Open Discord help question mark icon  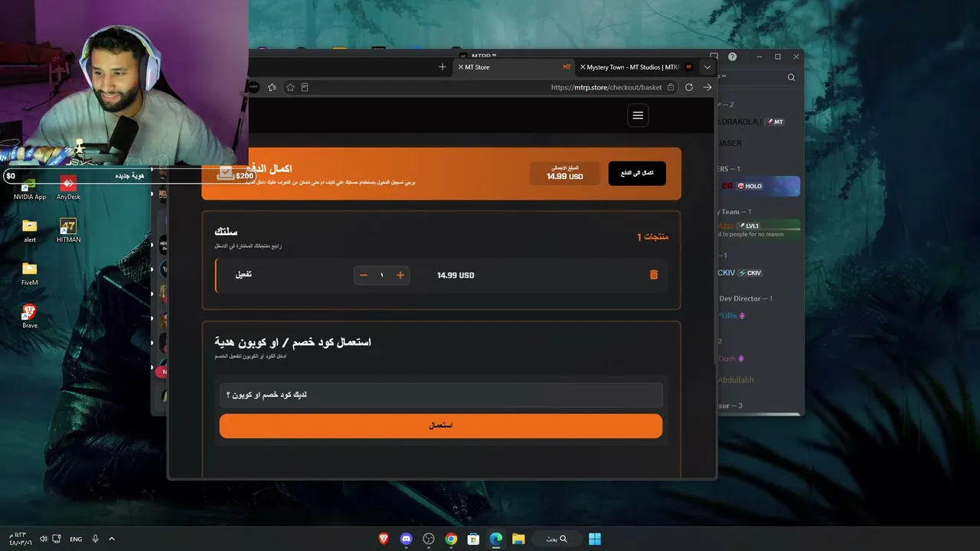point(733,57)
